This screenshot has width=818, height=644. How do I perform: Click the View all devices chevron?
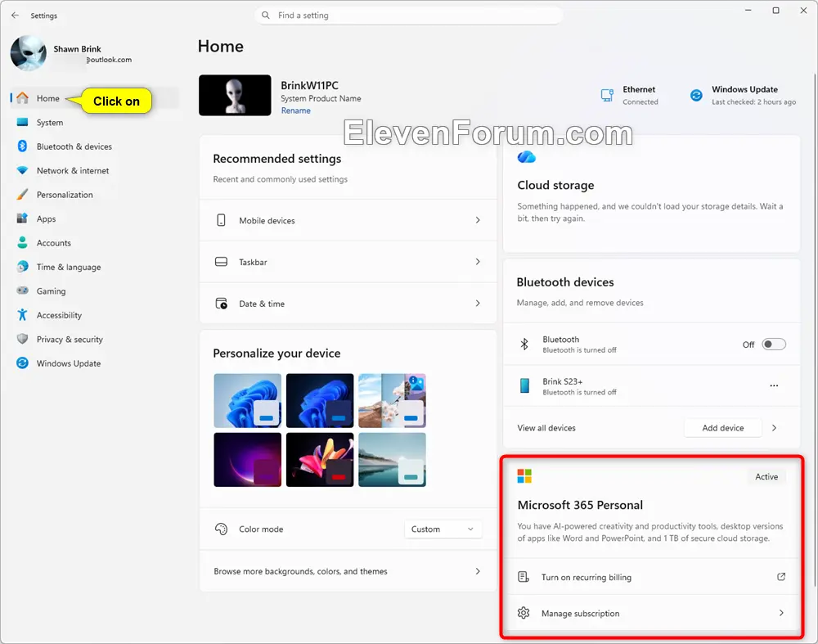774,428
